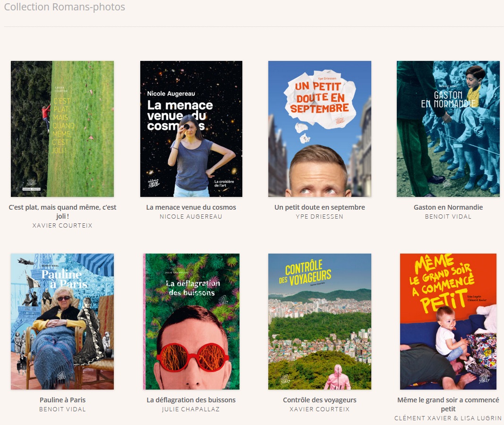This screenshot has width=504, height=425.
Task: Click title link 'La menace venue du cosmos'
Action: (191, 207)
